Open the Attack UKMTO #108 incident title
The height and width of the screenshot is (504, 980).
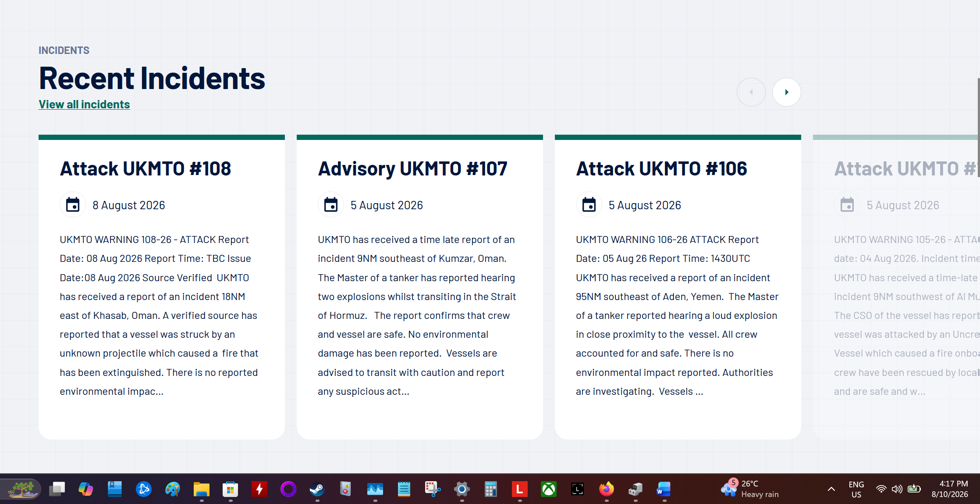pyautogui.click(x=146, y=169)
